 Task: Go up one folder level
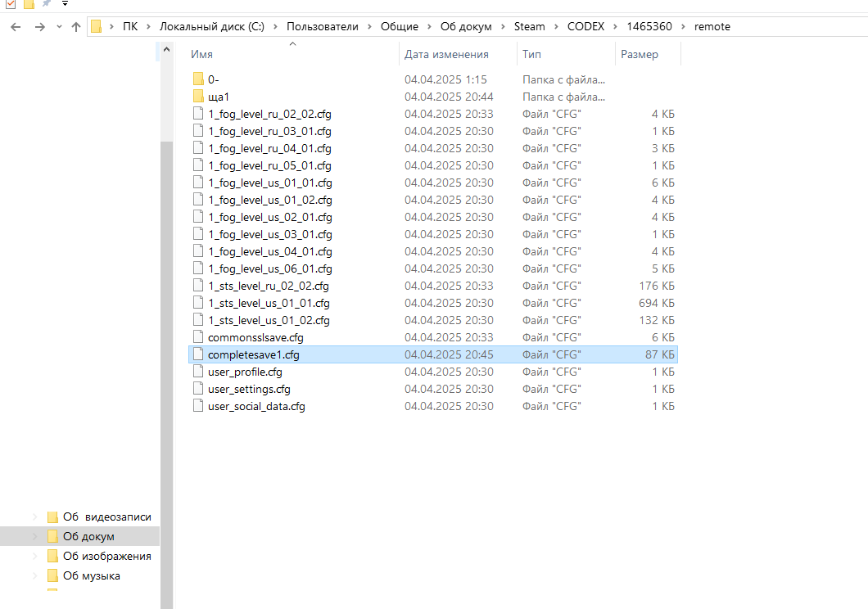click(x=76, y=26)
